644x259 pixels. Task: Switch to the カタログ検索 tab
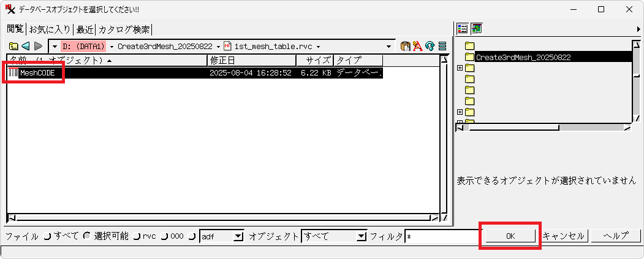point(124,29)
